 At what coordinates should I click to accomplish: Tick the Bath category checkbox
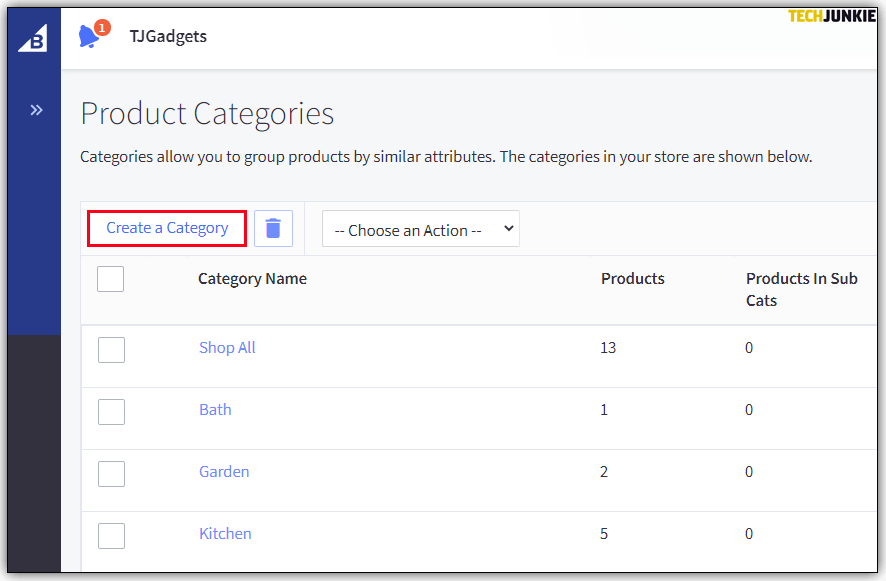[x=111, y=411]
